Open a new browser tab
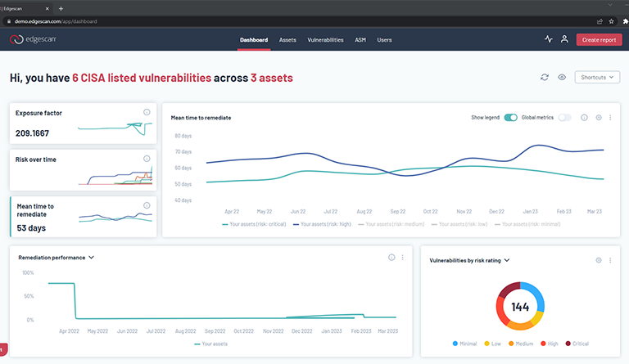 coord(61,8)
